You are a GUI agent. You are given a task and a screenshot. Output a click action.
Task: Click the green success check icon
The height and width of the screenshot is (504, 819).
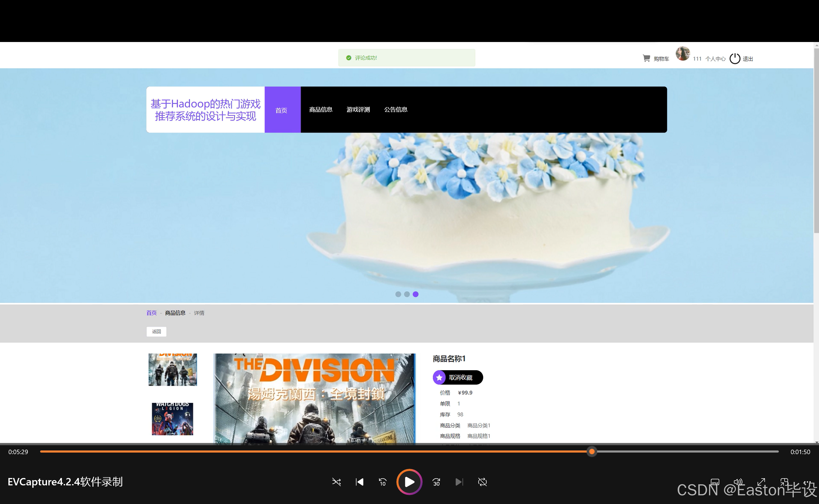click(x=349, y=58)
